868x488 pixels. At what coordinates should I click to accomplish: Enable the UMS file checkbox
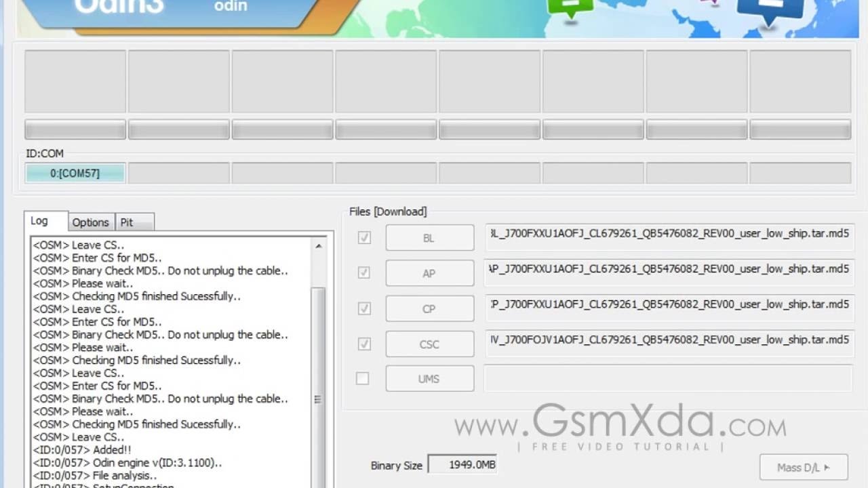point(363,378)
